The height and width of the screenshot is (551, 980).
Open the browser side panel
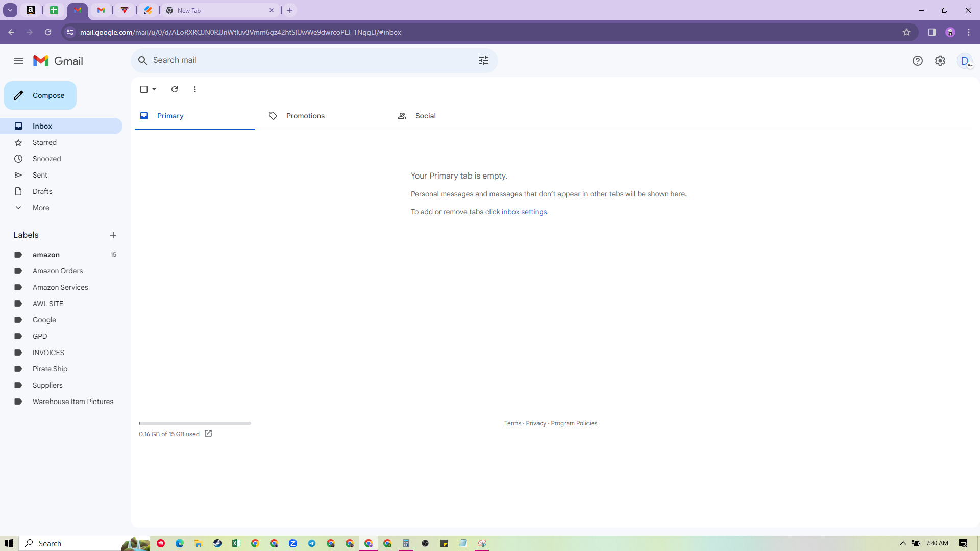(932, 32)
